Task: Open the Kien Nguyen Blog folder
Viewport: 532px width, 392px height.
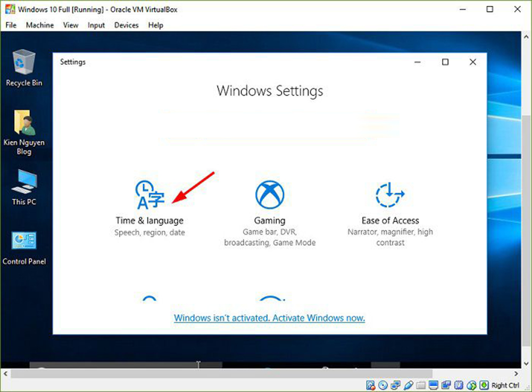Action: click(24, 132)
